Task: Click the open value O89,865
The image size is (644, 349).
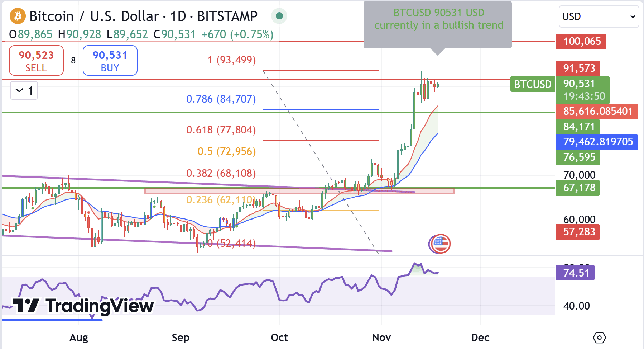Action: click(31, 35)
